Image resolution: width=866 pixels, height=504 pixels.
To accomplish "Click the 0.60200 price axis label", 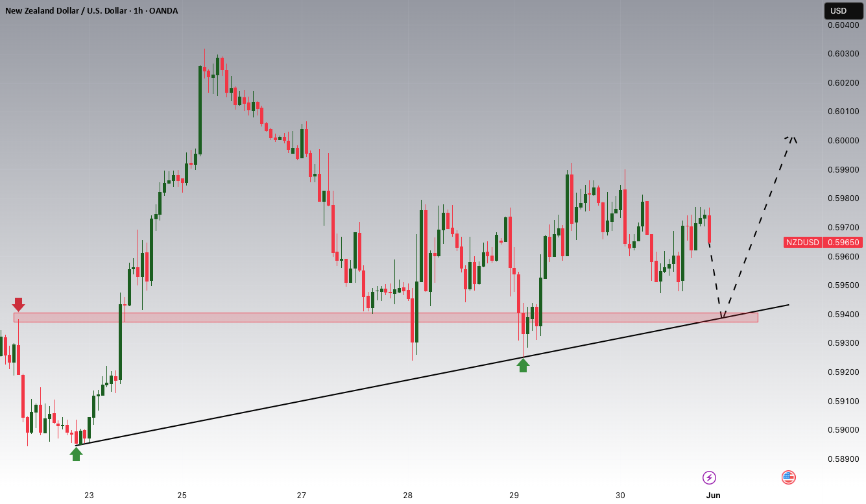I will (843, 83).
